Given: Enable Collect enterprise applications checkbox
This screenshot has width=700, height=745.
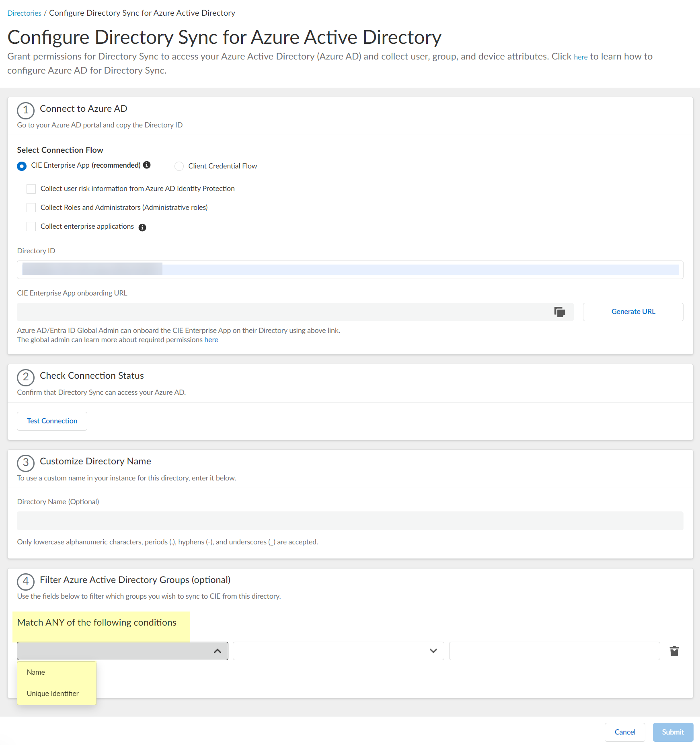Looking at the screenshot, I should pyautogui.click(x=31, y=226).
